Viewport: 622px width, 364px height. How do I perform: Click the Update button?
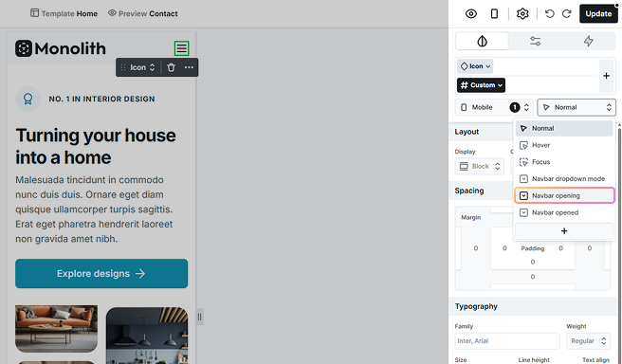click(598, 14)
